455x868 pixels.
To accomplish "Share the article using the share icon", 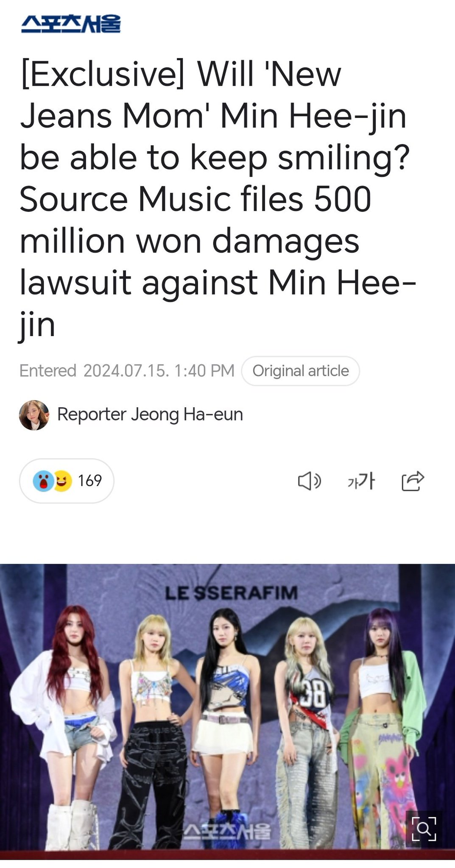I will [413, 481].
